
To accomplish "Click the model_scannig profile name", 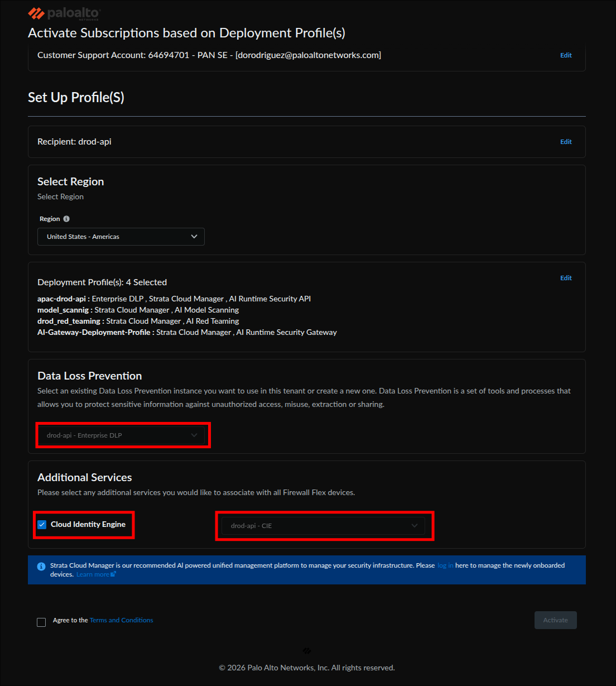I will [x=63, y=310].
